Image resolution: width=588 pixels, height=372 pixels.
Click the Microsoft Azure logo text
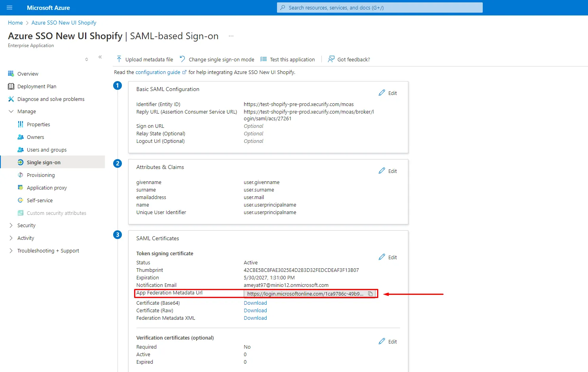[48, 8]
